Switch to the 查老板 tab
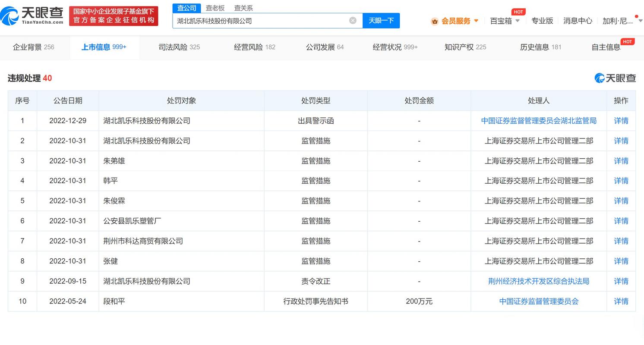The image size is (644, 345). tap(215, 8)
